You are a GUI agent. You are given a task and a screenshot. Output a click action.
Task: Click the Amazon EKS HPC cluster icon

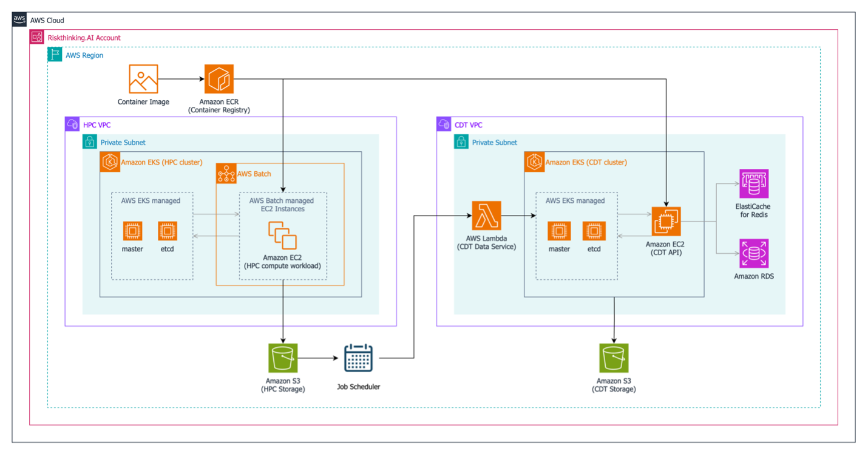[110, 162]
